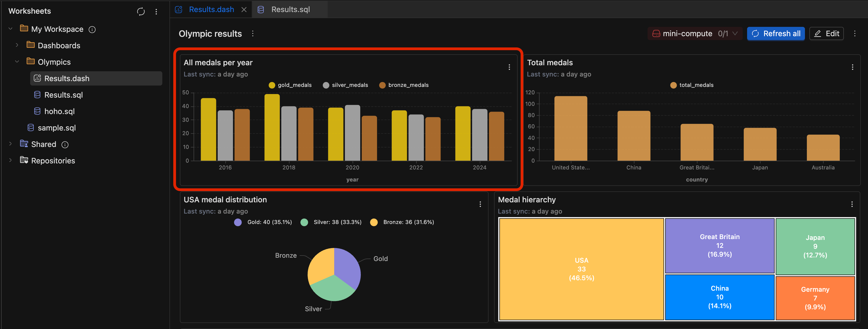The image size is (868, 329).
Task: Open options for USA medal distribution chart
Action: (x=480, y=204)
